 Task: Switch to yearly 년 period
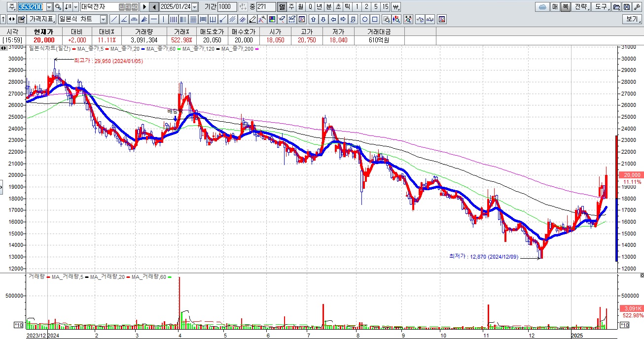click(319, 7)
